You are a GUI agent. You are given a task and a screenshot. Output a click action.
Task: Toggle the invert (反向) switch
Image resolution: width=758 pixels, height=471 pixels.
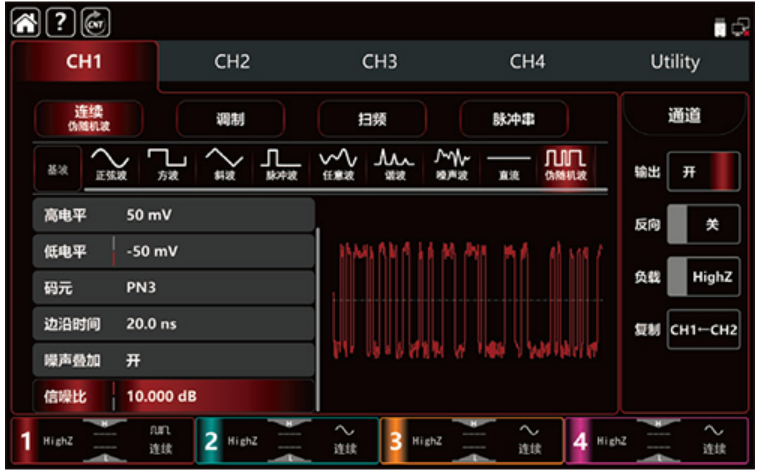click(x=703, y=224)
